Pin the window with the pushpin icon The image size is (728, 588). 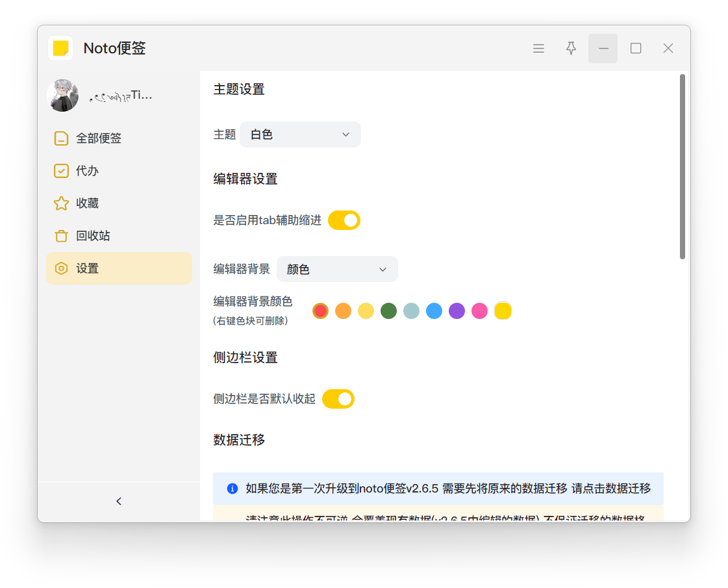tap(571, 49)
